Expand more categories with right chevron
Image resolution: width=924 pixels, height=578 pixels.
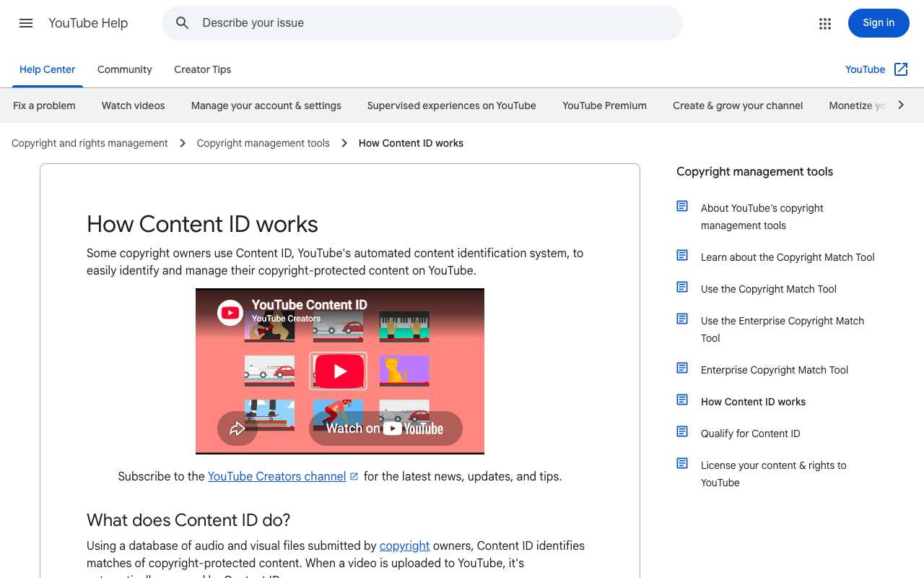[901, 105]
